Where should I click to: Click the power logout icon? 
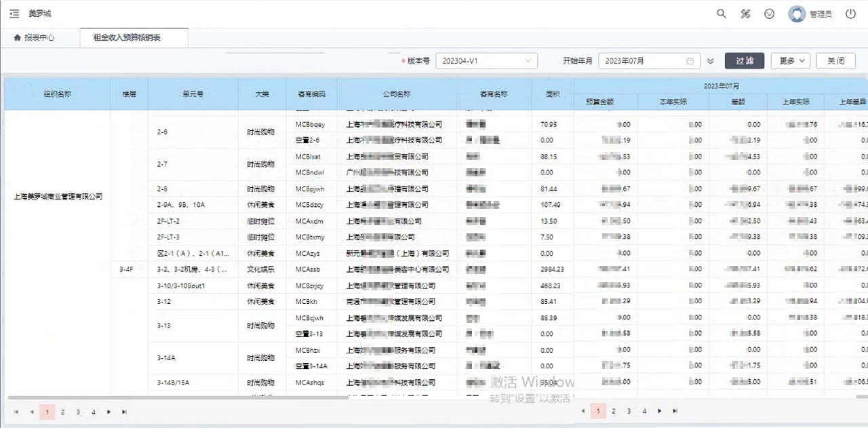(x=850, y=14)
